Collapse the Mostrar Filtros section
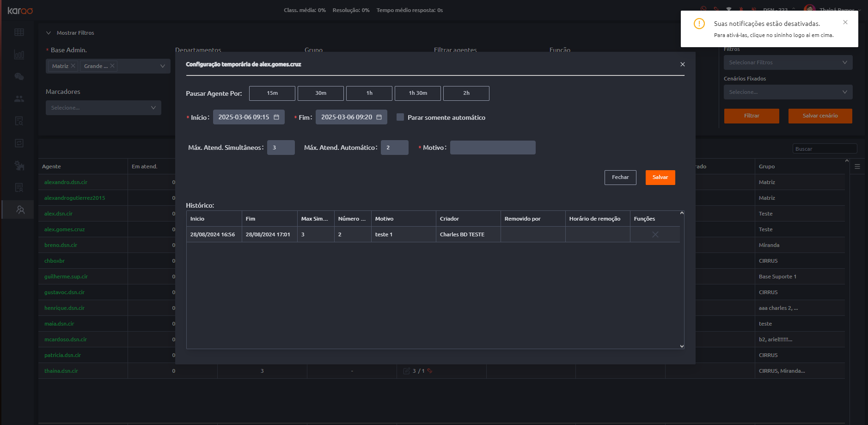This screenshot has height=425, width=868. [49, 33]
